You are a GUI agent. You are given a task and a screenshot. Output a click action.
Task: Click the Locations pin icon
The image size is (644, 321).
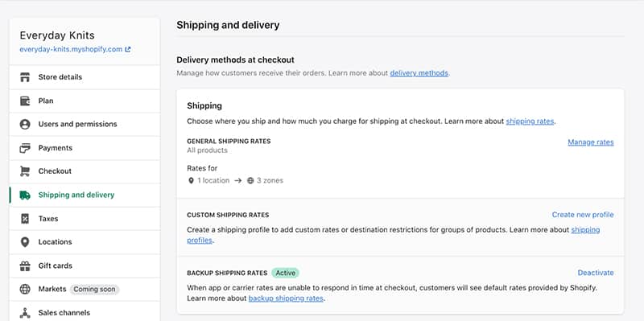(x=25, y=242)
